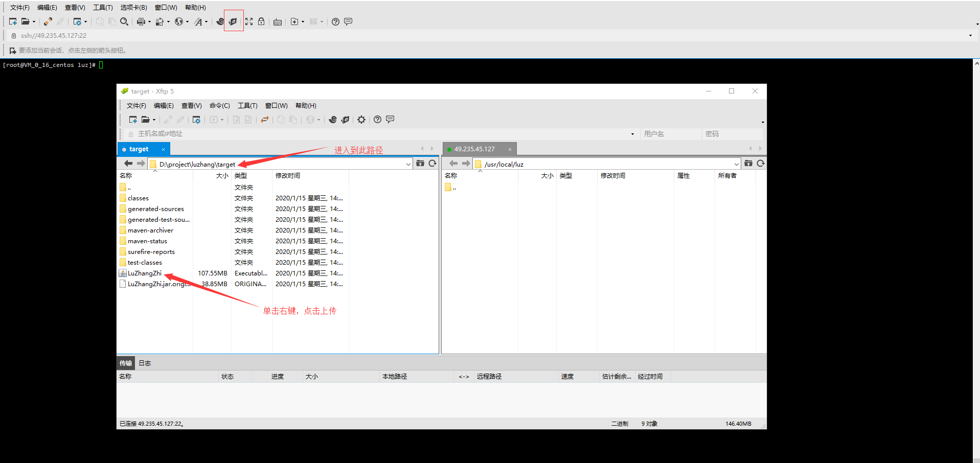Open the Xftp options gear icon
980x463 pixels.
pyautogui.click(x=361, y=120)
